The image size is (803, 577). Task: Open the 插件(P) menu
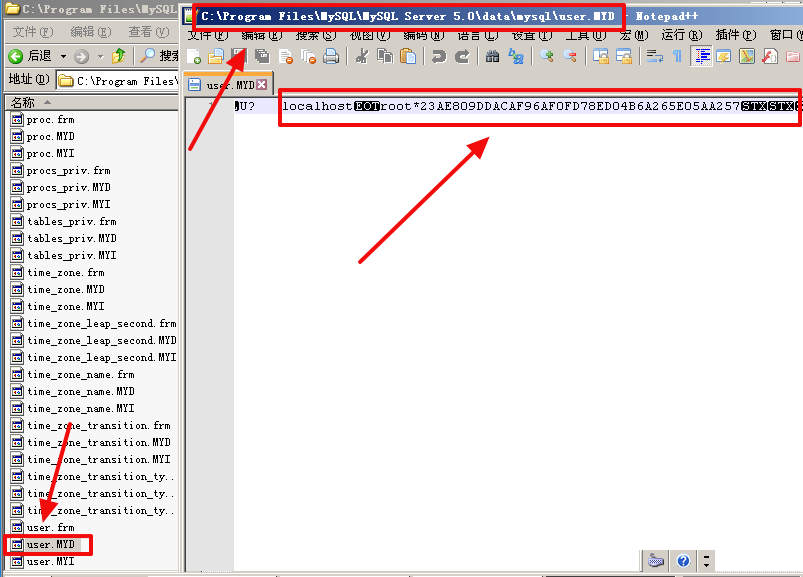pos(736,35)
